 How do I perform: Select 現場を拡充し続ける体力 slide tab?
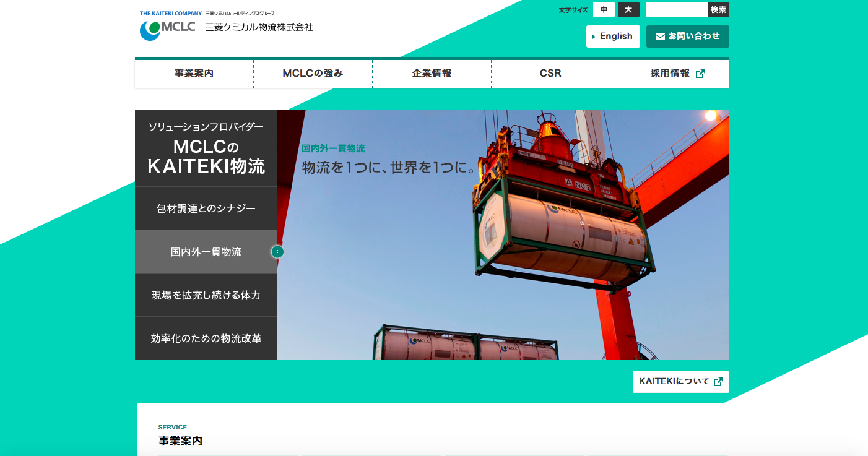coord(206,295)
